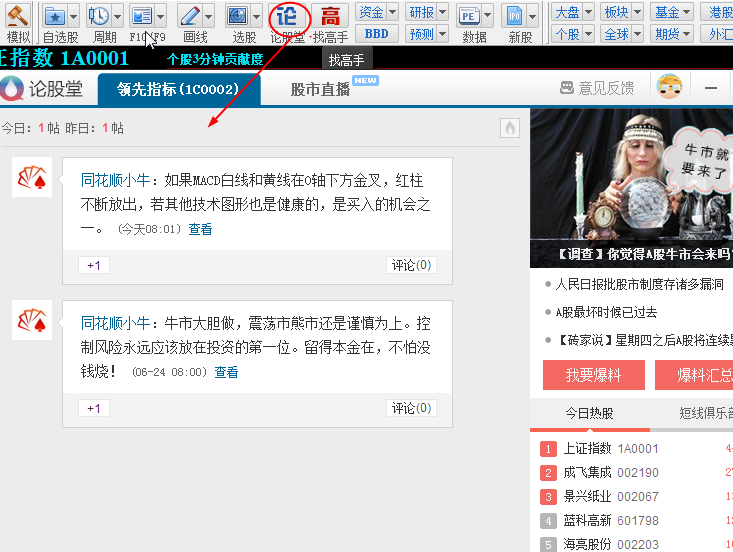Open 意见反馈 feedback link
This screenshot has height=552, width=733.
(597, 88)
